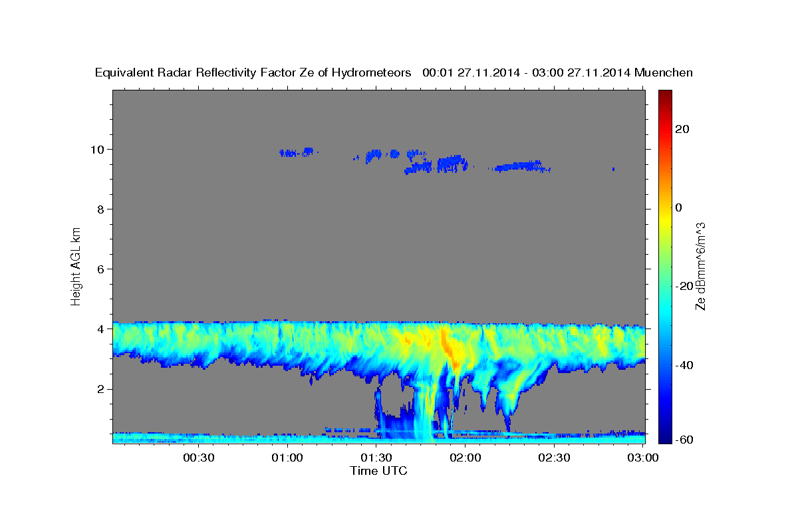Click the 'Time UTC' axis label

click(x=378, y=471)
